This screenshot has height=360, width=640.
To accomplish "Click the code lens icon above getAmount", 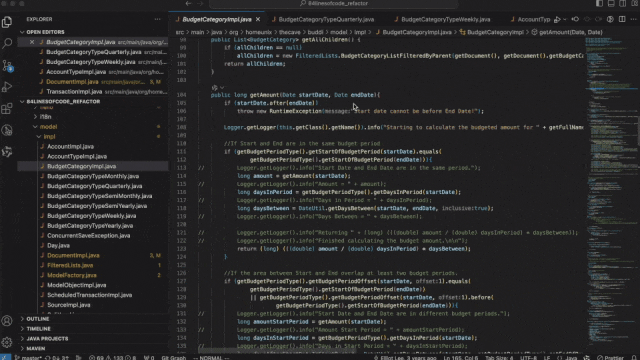I will (215, 87).
